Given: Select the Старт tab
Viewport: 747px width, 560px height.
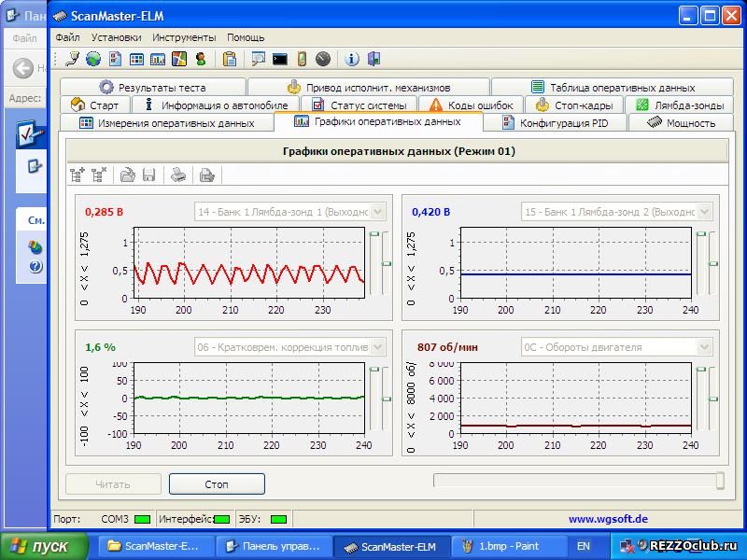Looking at the screenshot, I should 94,105.
